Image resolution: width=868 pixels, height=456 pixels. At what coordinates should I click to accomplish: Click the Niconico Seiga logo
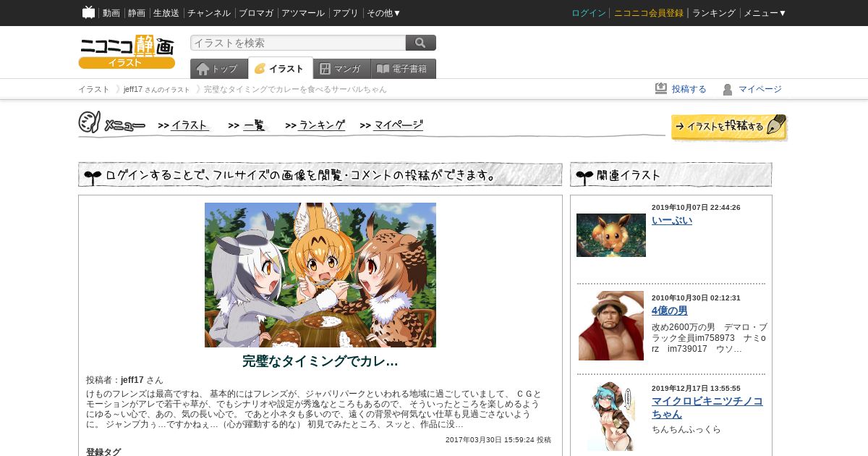(127, 51)
